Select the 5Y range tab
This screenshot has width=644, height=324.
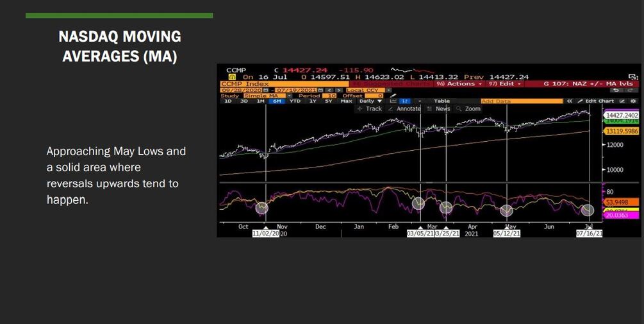pos(329,101)
